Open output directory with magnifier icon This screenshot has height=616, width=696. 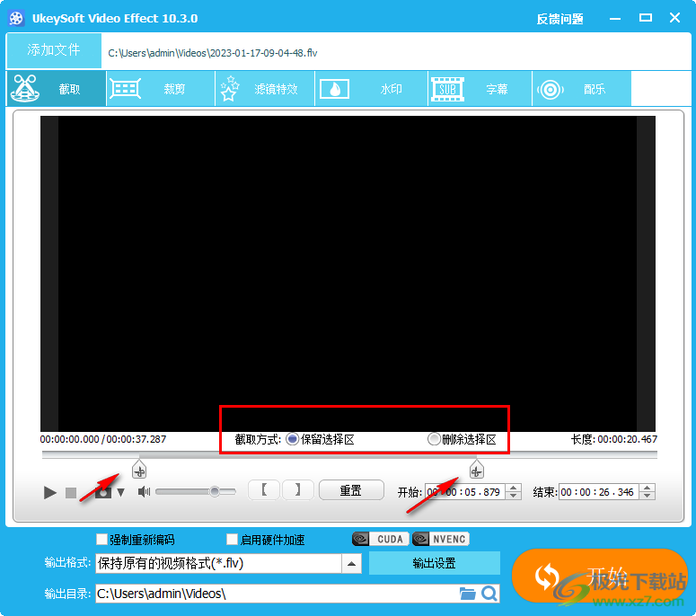tap(489, 594)
